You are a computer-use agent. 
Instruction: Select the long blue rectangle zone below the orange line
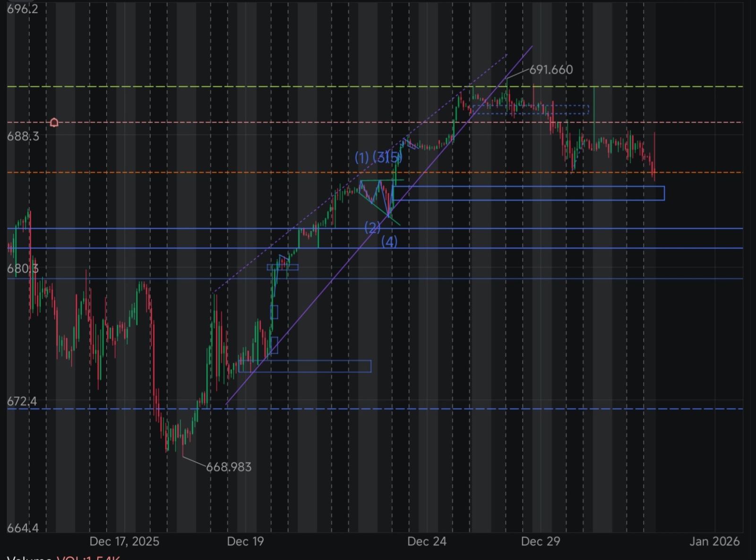(528, 193)
